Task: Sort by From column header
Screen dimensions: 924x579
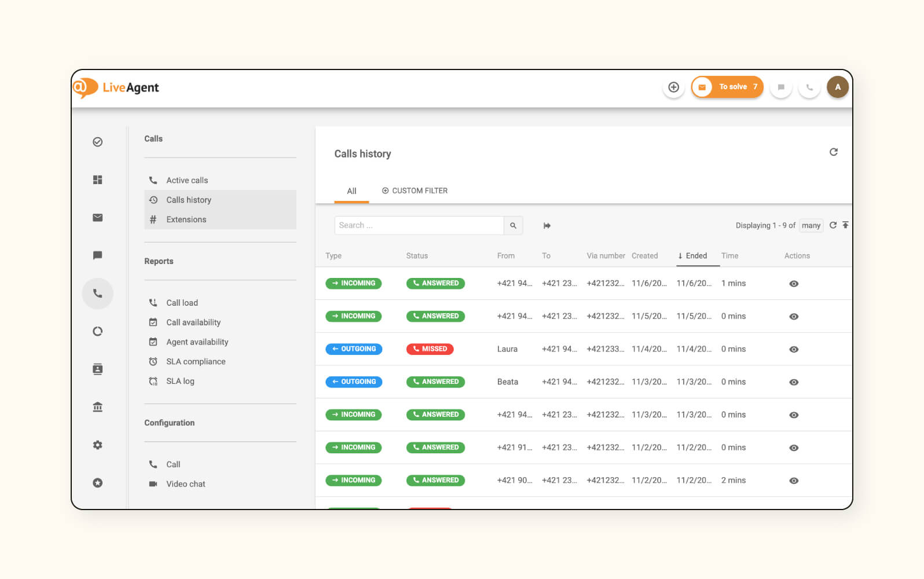Action: 505,256
